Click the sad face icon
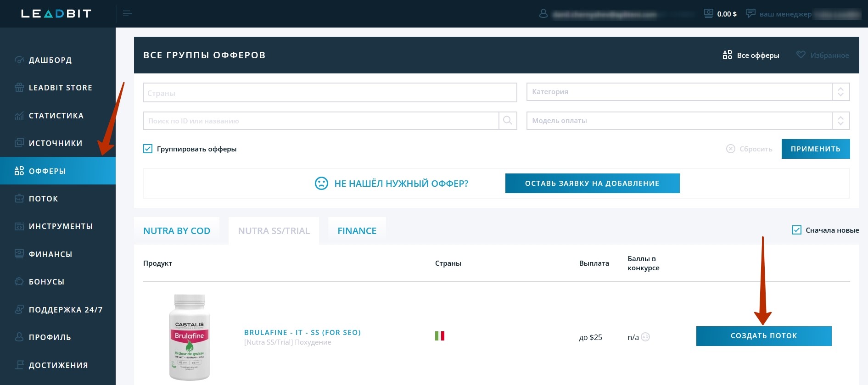 (x=321, y=184)
